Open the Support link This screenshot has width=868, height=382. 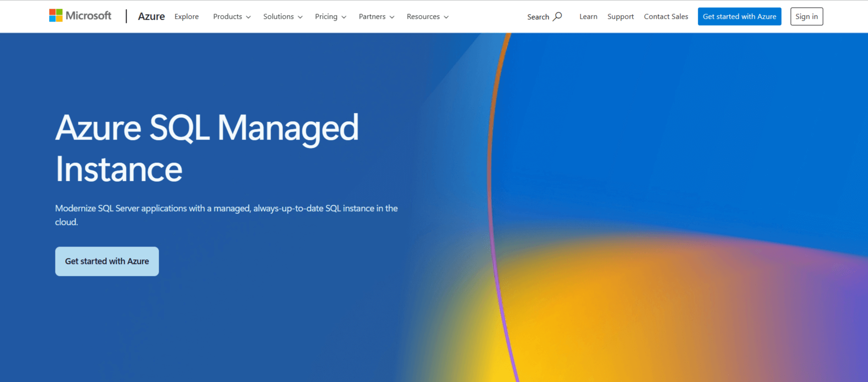click(620, 17)
